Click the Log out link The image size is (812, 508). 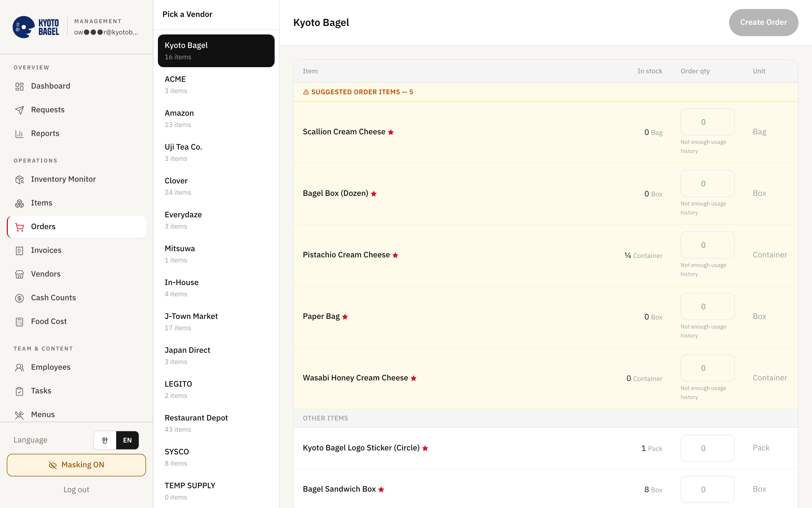[x=76, y=490]
